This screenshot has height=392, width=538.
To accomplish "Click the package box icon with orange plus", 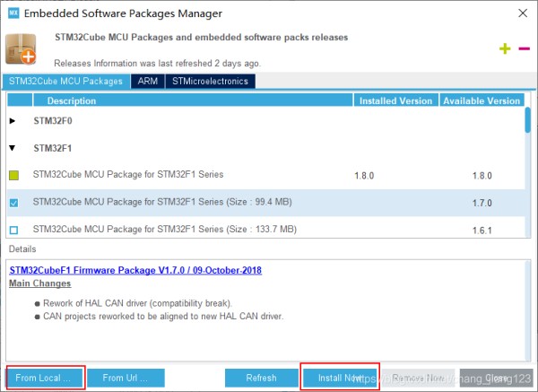I will (x=21, y=48).
